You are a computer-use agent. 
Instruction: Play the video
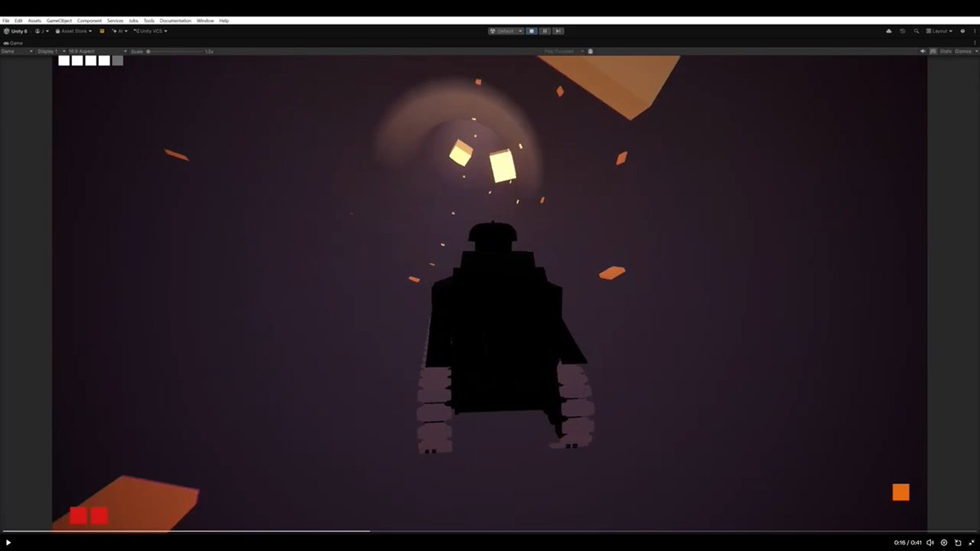coord(8,542)
